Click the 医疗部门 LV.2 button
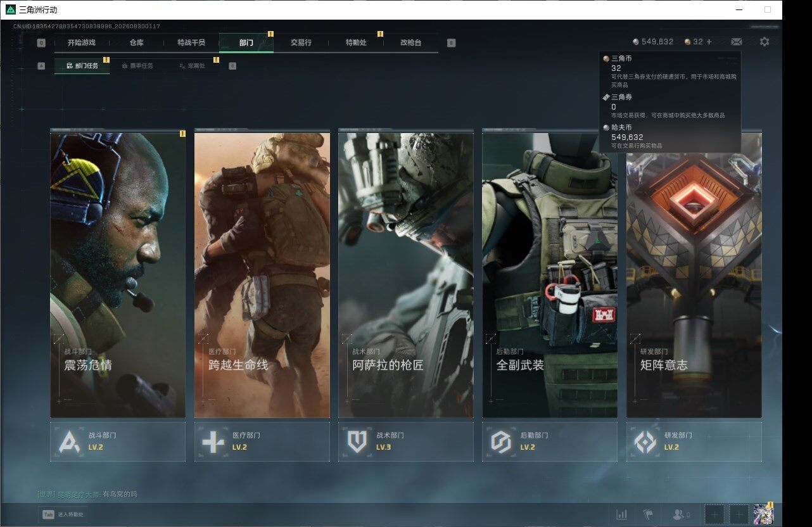Viewport: 812px width, 527px height. coord(262,441)
